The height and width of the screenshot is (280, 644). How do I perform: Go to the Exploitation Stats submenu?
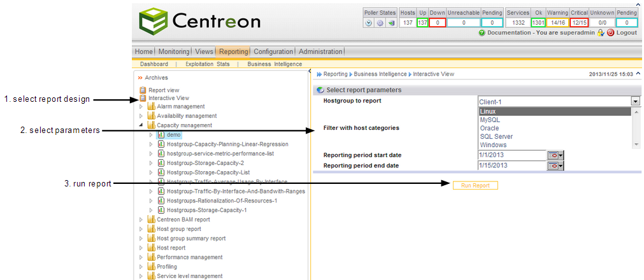(208, 64)
